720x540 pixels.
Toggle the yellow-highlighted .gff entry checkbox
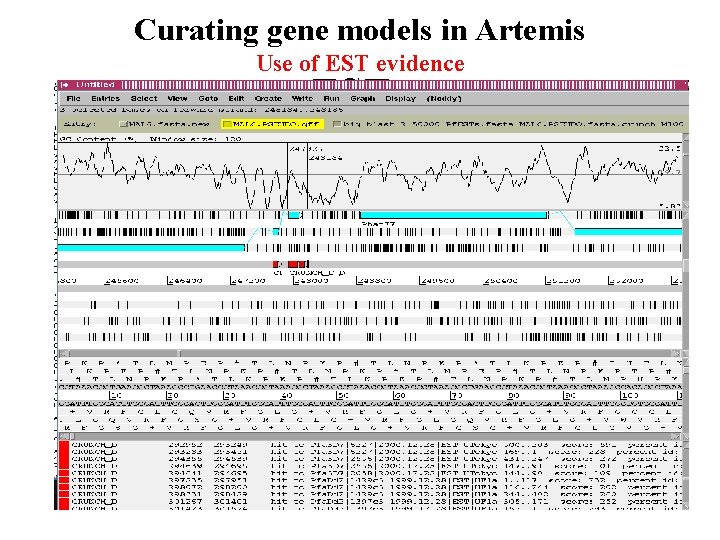click(x=226, y=124)
